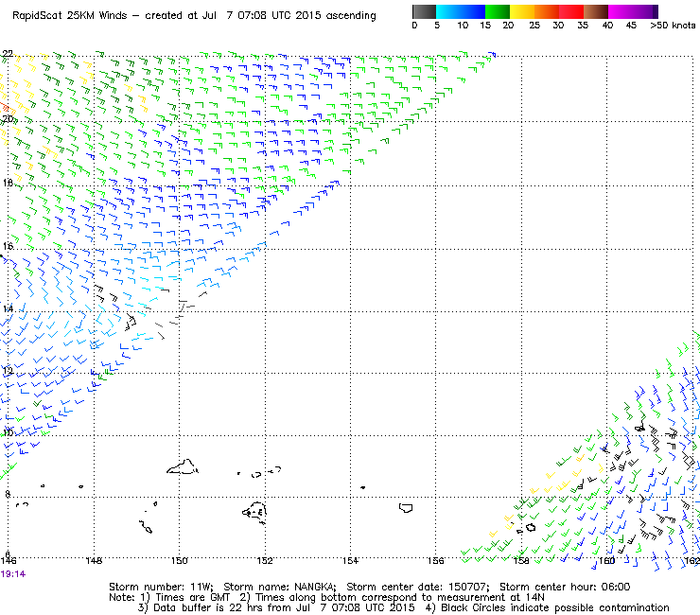Image resolution: width=700 pixels, height=615 pixels.
Task: Click the note "1) Times are GMT"
Action: pos(185,598)
